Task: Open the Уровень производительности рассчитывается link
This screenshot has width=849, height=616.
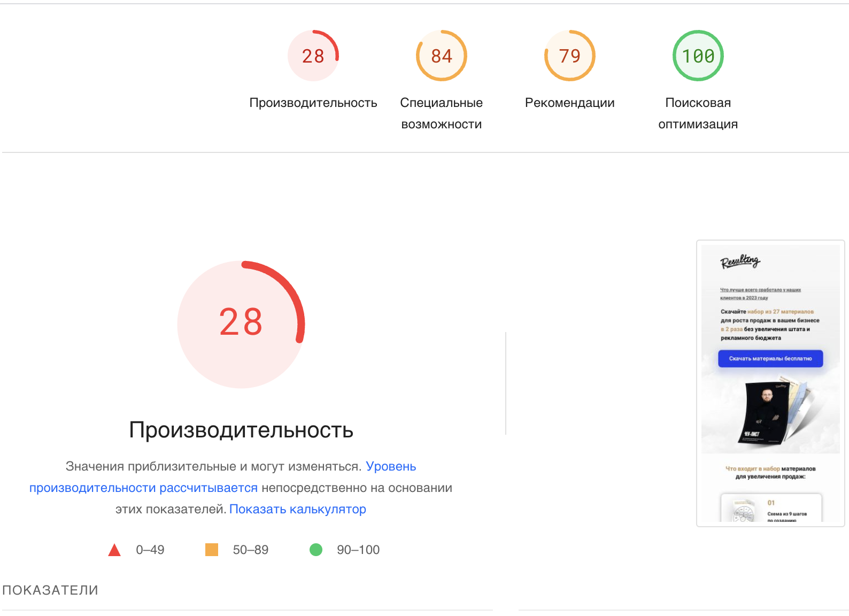Action: coord(222,477)
